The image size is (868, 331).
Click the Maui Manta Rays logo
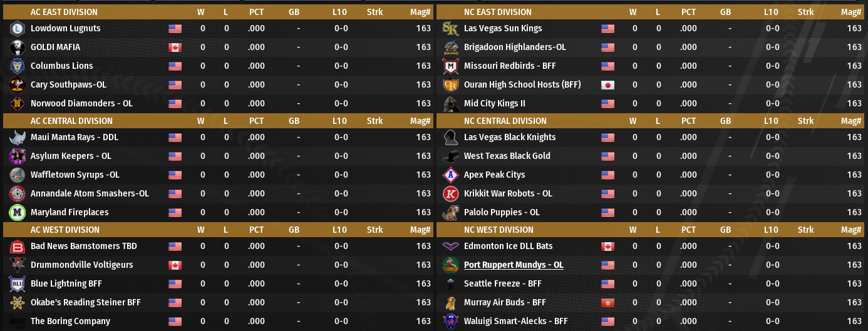pyautogui.click(x=17, y=137)
